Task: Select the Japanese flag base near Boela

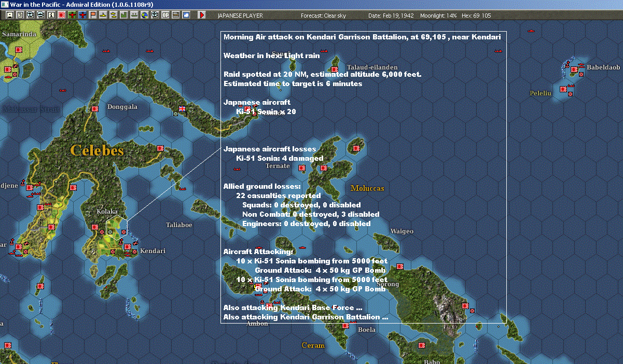Action: 346,326
